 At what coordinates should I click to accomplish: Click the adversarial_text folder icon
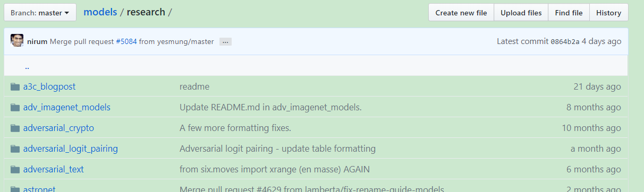click(15, 169)
